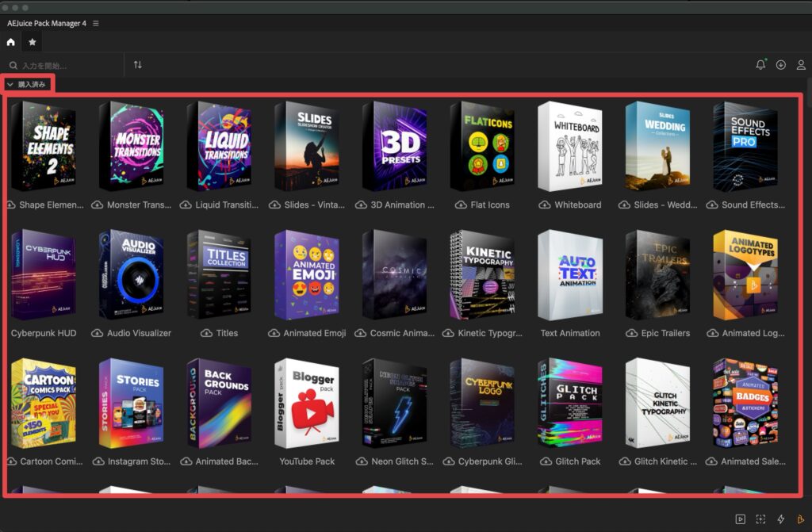Select the Cartoon Comics Pack box thumbnail
The image size is (812, 532).
(44, 403)
